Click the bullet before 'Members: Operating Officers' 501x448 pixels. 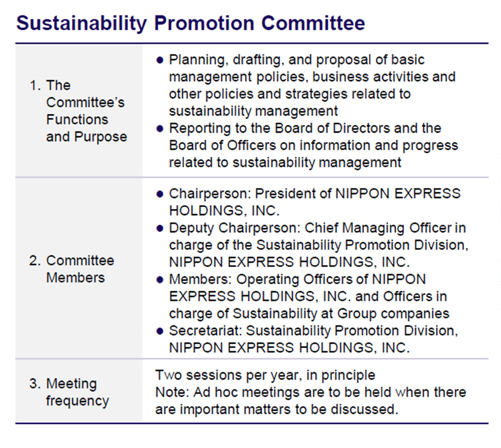pyautogui.click(x=160, y=279)
